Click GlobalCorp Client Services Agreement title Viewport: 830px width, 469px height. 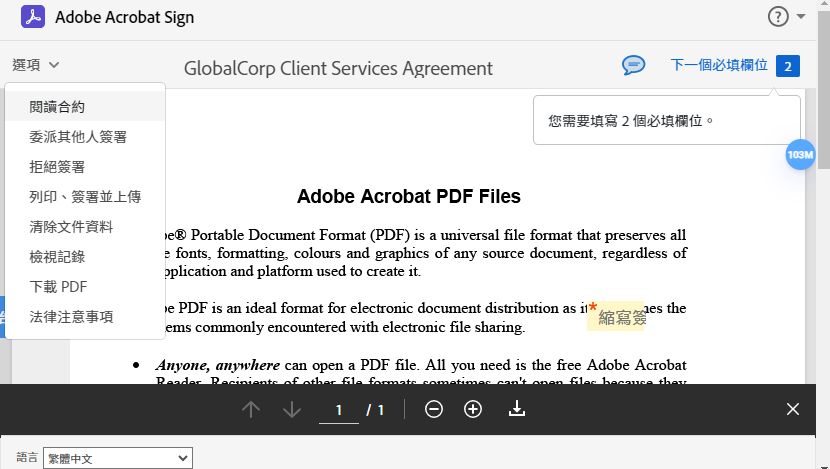click(x=338, y=68)
